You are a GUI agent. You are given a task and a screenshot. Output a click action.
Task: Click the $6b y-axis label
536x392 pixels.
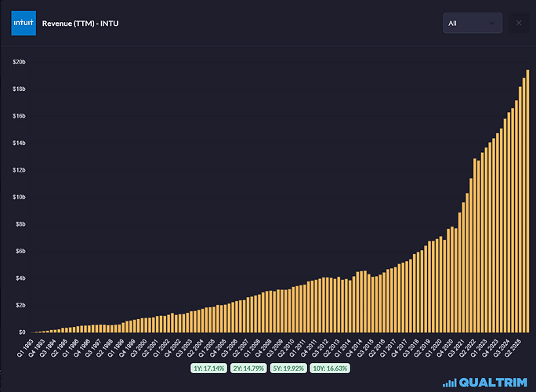[x=20, y=251]
